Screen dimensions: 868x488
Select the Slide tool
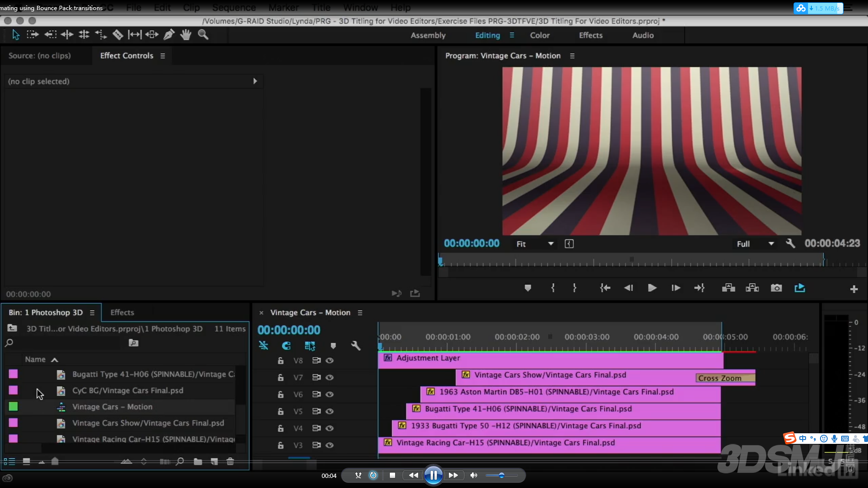[152, 35]
